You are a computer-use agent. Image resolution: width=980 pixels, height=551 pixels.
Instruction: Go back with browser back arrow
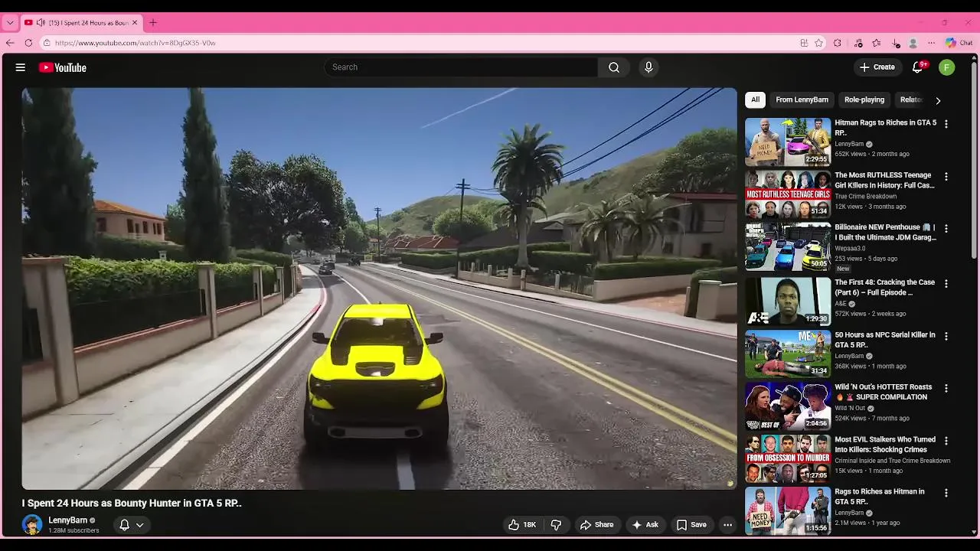(x=10, y=43)
